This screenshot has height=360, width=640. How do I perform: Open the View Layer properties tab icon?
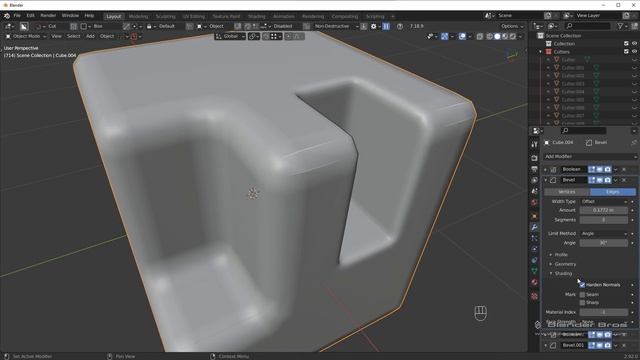534,180
